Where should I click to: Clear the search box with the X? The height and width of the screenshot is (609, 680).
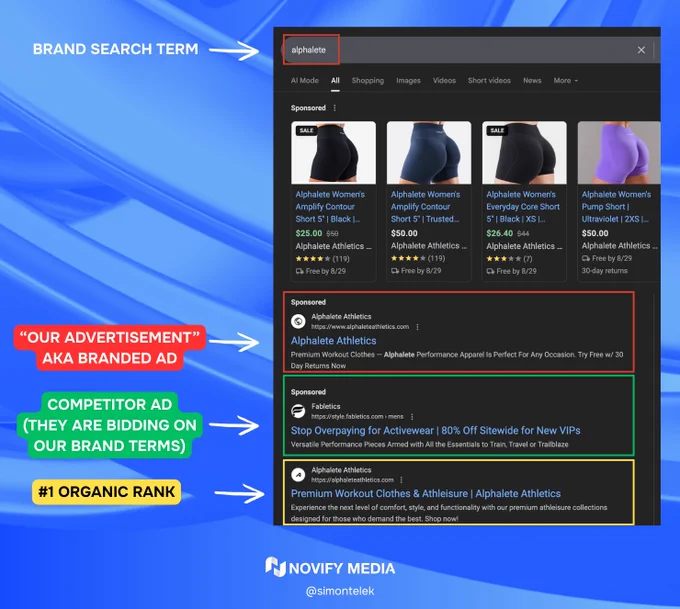641,50
